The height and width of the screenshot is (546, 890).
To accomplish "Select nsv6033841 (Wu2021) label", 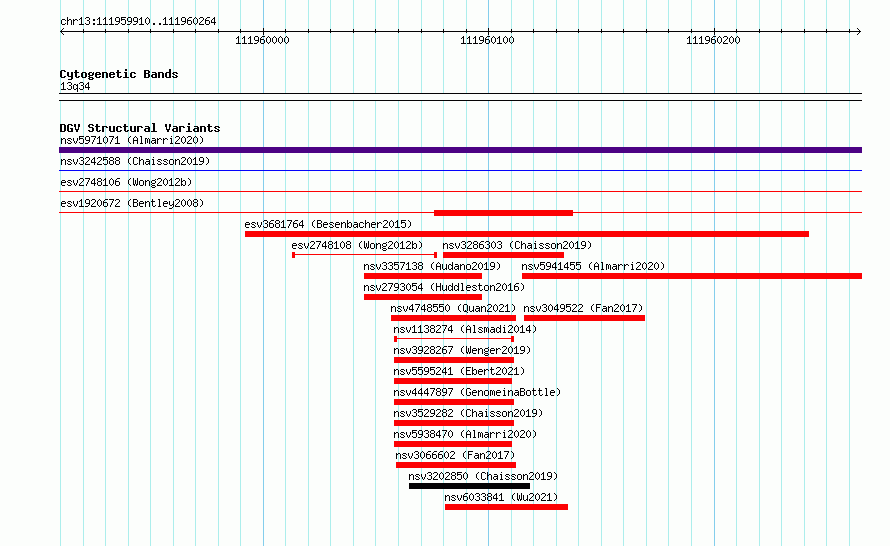I will tap(501, 497).
